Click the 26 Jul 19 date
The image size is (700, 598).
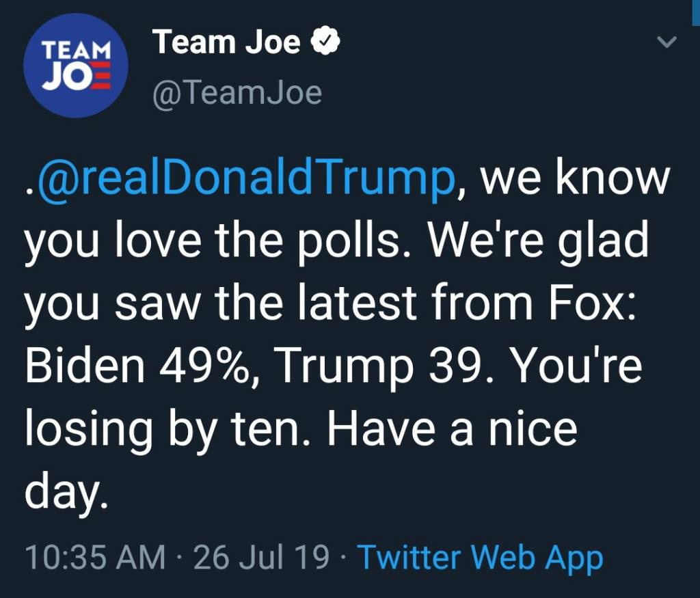click(262, 557)
